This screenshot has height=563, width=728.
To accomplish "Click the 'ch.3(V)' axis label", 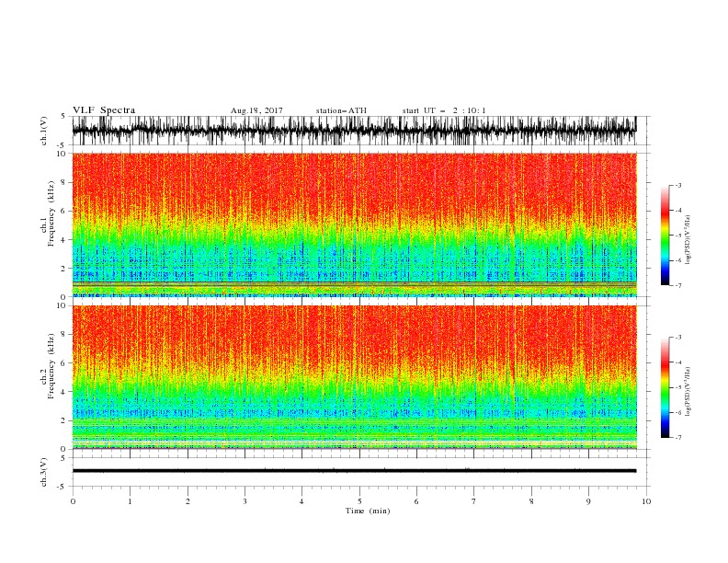I will pyautogui.click(x=44, y=472).
